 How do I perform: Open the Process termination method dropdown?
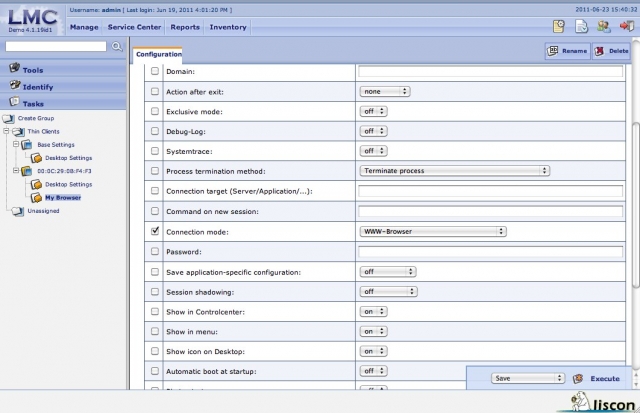point(454,171)
